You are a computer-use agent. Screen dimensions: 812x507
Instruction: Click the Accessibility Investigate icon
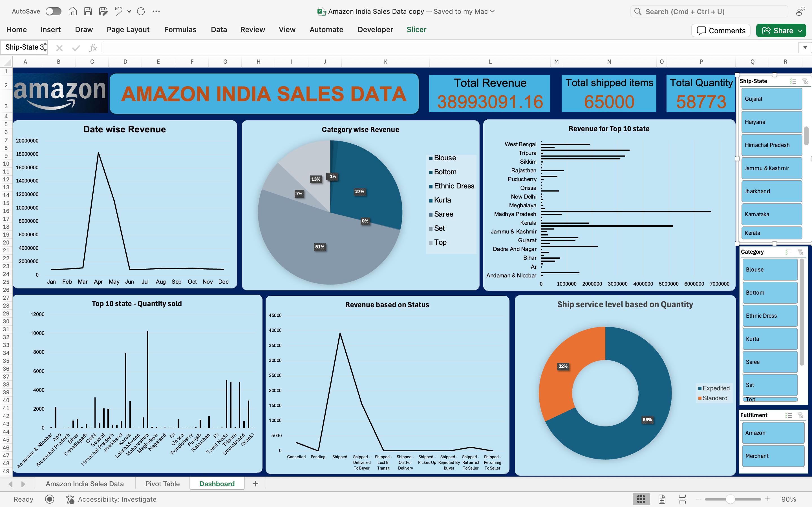pos(70,499)
